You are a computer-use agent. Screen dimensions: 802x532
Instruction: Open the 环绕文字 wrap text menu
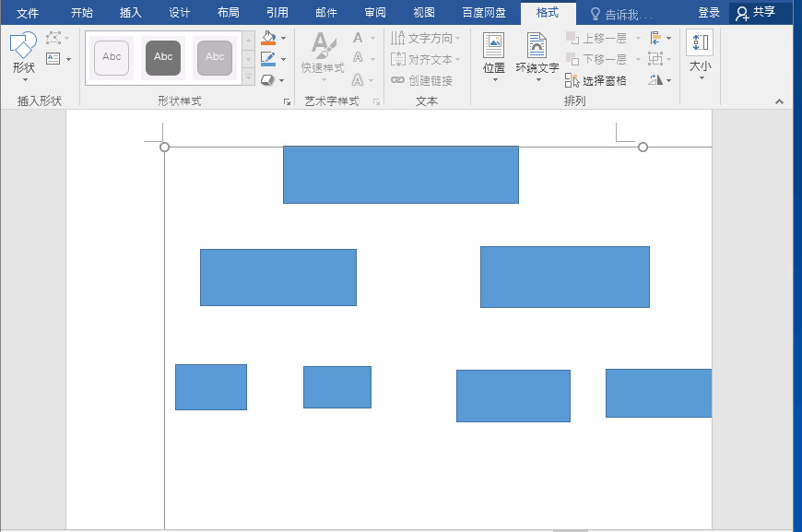point(537,56)
